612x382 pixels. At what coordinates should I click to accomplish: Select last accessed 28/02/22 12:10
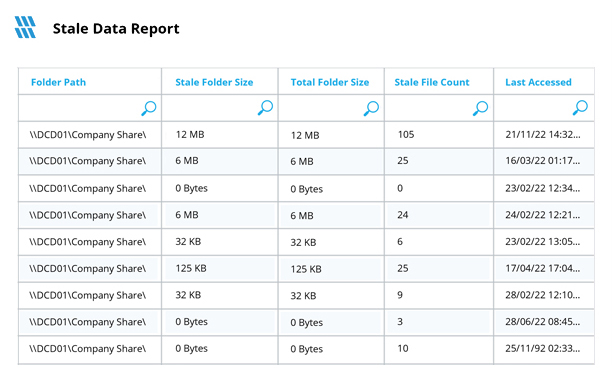coord(543,295)
